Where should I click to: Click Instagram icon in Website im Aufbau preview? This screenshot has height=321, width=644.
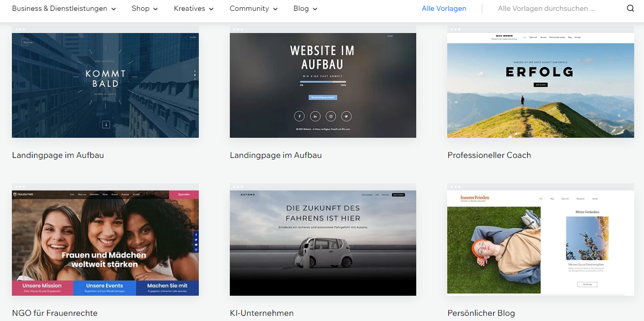coord(331,117)
